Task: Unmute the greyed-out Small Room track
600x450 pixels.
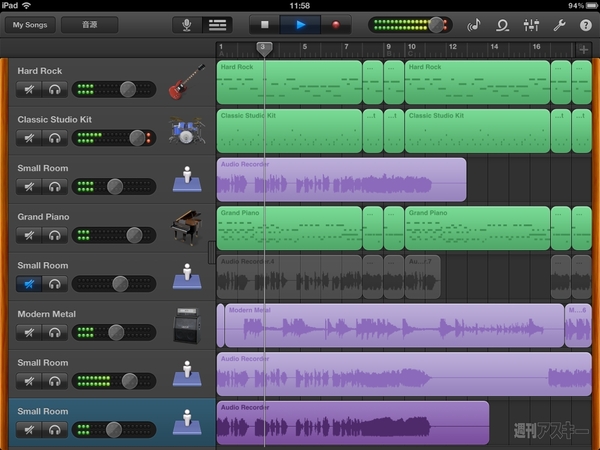Action: click(30, 284)
